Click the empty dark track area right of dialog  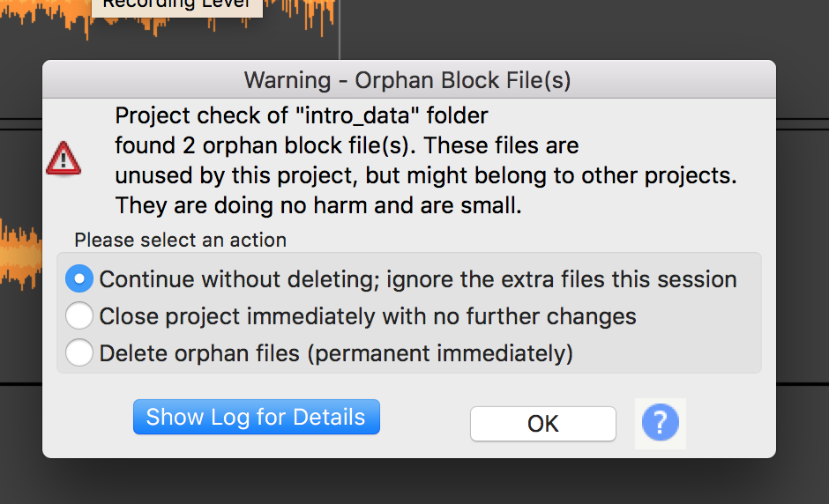click(x=803, y=254)
